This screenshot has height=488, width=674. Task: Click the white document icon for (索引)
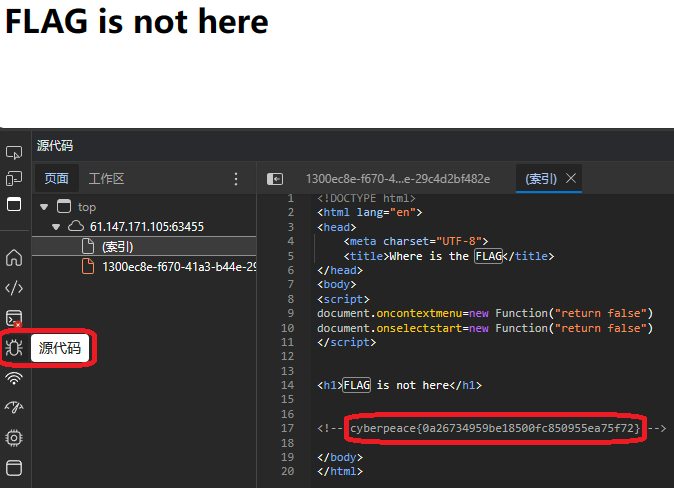tap(88, 246)
